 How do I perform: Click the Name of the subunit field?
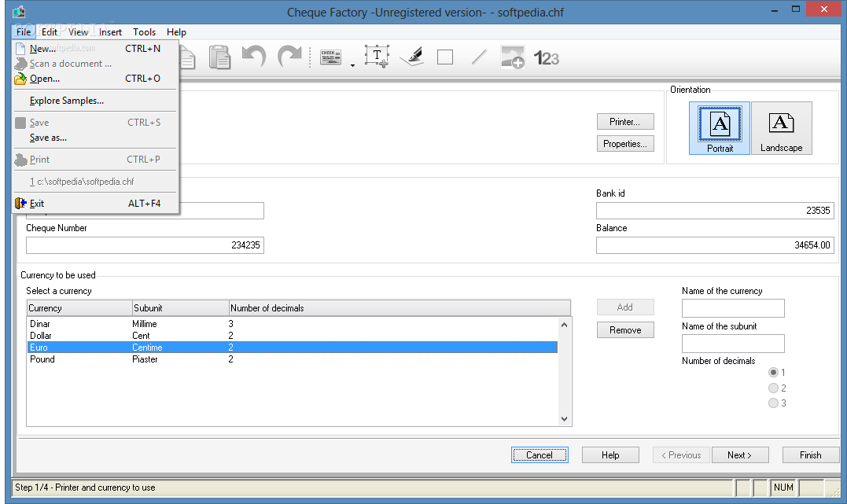click(x=733, y=344)
